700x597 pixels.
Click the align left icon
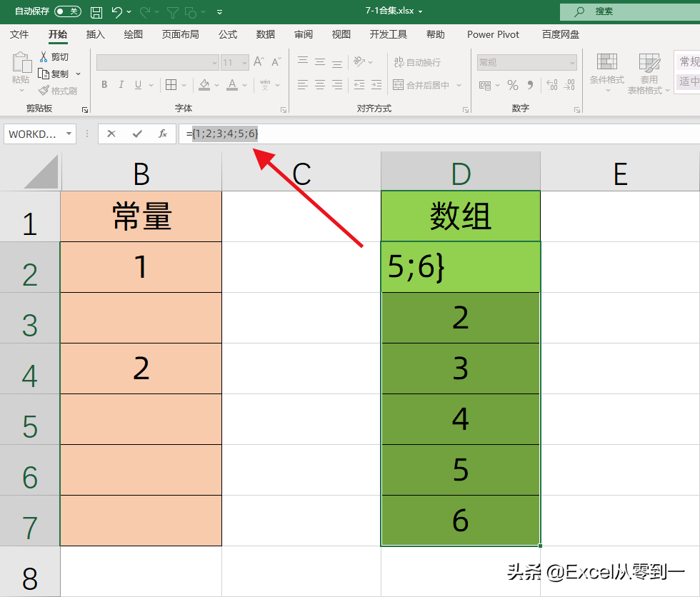click(303, 84)
